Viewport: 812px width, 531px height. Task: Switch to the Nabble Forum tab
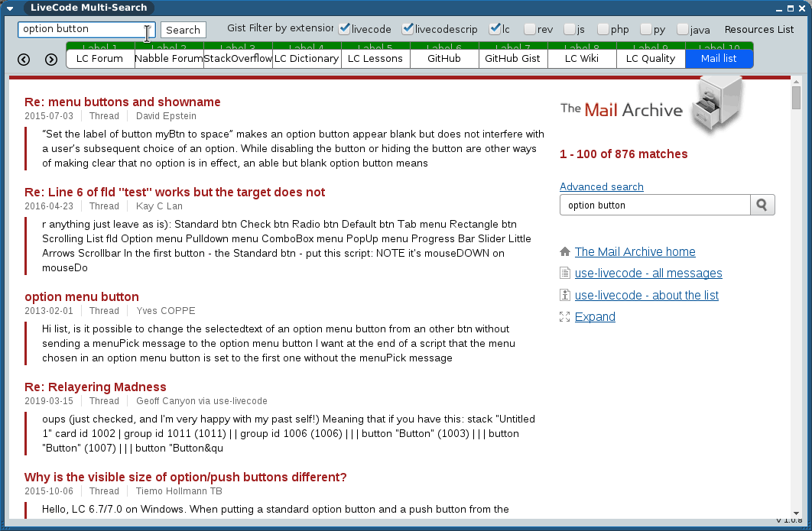169,59
